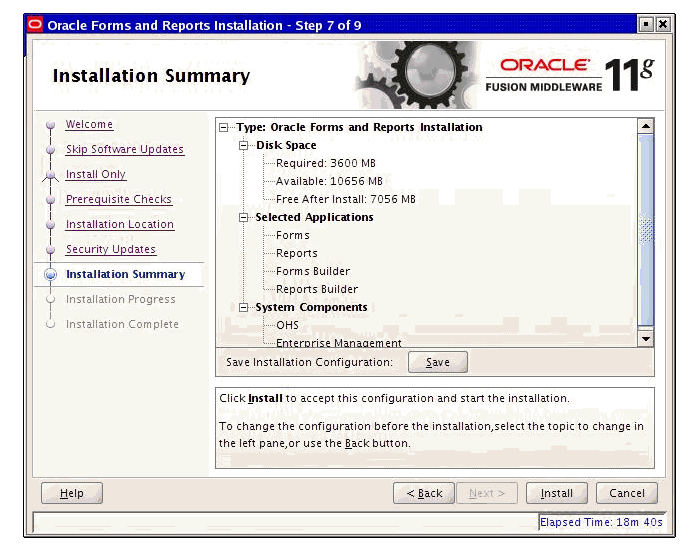Click the summary tree scroll up arrow
690x544 pixels.
point(646,127)
